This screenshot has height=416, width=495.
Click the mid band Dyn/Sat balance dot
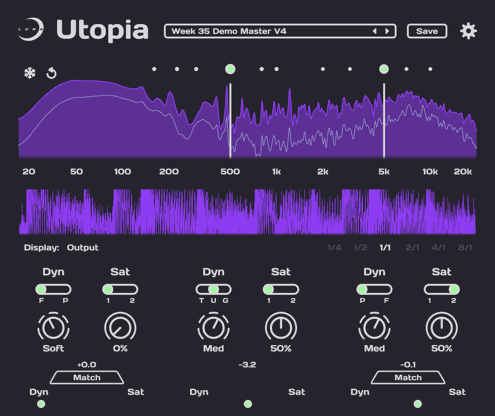pyautogui.click(x=248, y=404)
